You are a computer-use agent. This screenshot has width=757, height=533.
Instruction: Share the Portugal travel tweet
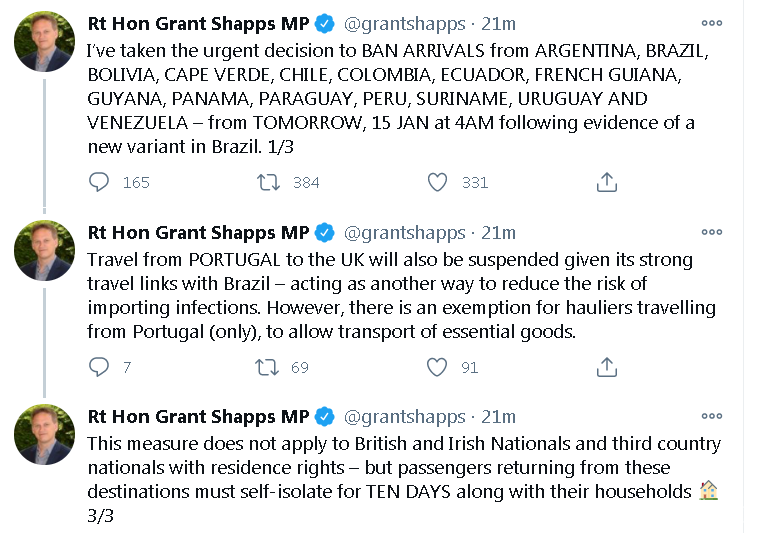tap(606, 367)
